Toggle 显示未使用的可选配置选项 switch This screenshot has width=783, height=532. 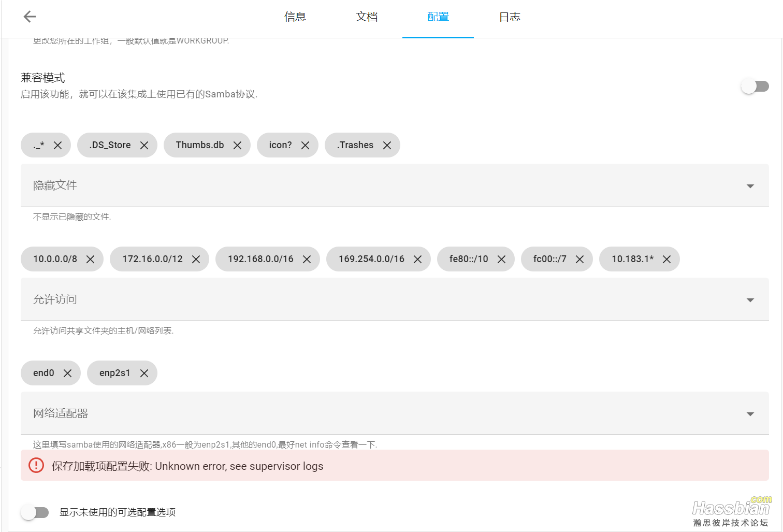[x=35, y=512]
